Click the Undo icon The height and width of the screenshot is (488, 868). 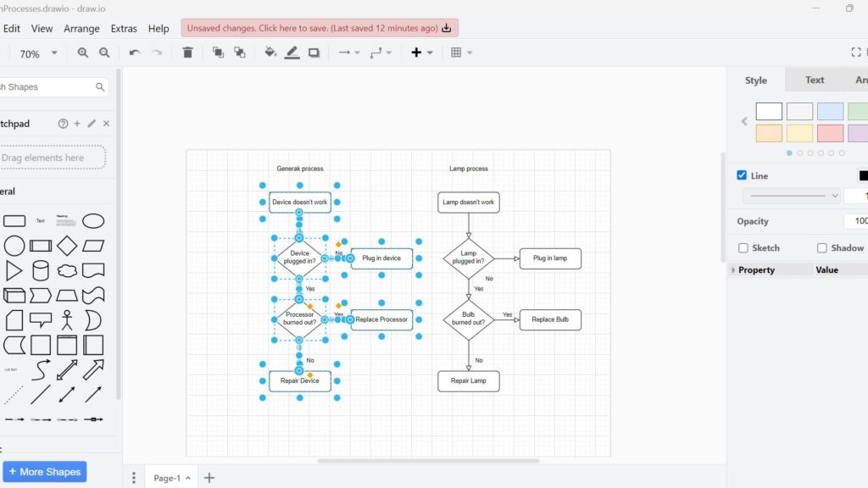(134, 52)
